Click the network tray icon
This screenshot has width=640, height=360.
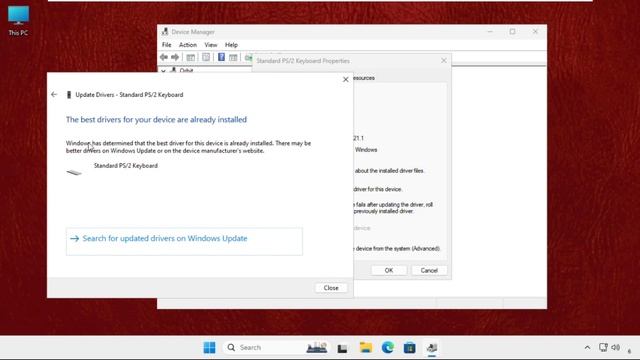click(603, 347)
